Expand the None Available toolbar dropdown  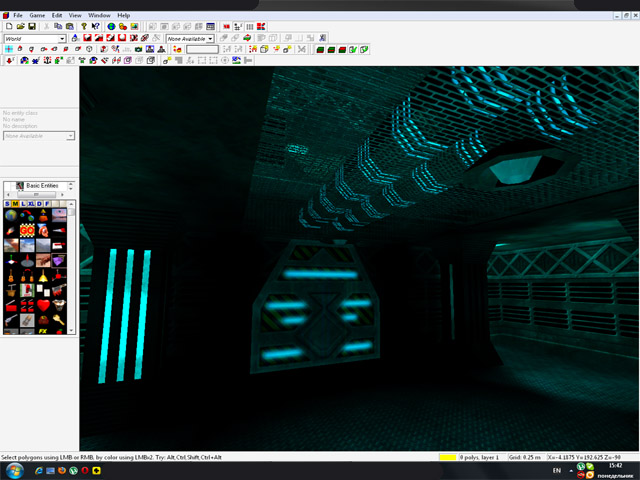(x=210, y=38)
